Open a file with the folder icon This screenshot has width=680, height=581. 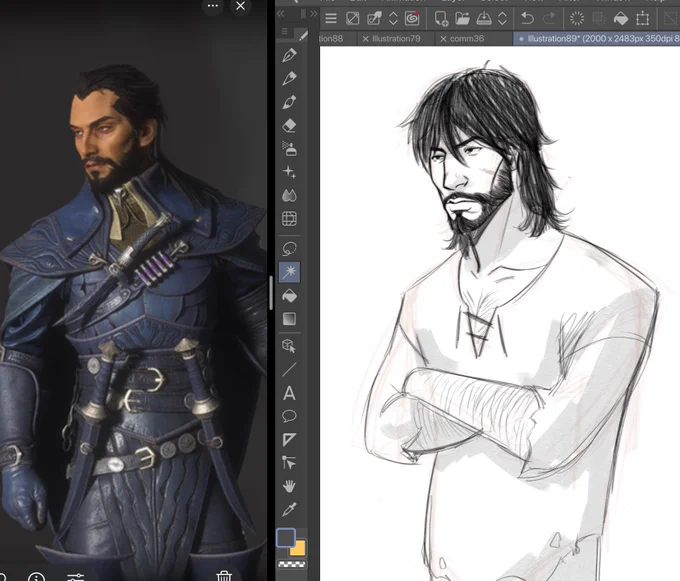click(463, 18)
